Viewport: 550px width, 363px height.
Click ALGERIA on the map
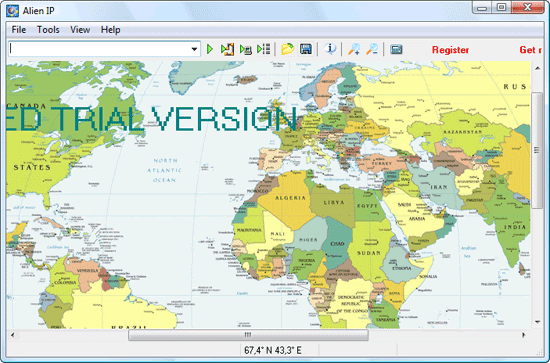click(290, 198)
